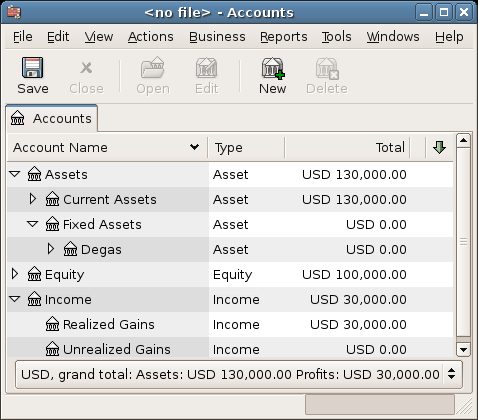Screen dimensions: 478x420
Task: Select the Current Assets row name
Action: tap(110, 199)
